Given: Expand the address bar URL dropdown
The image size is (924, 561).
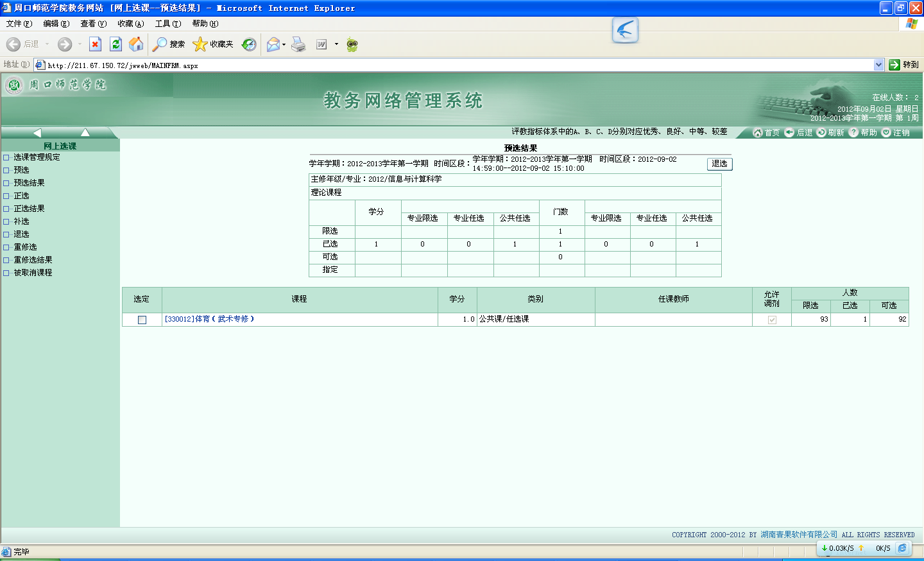Looking at the screenshot, I should (878, 65).
